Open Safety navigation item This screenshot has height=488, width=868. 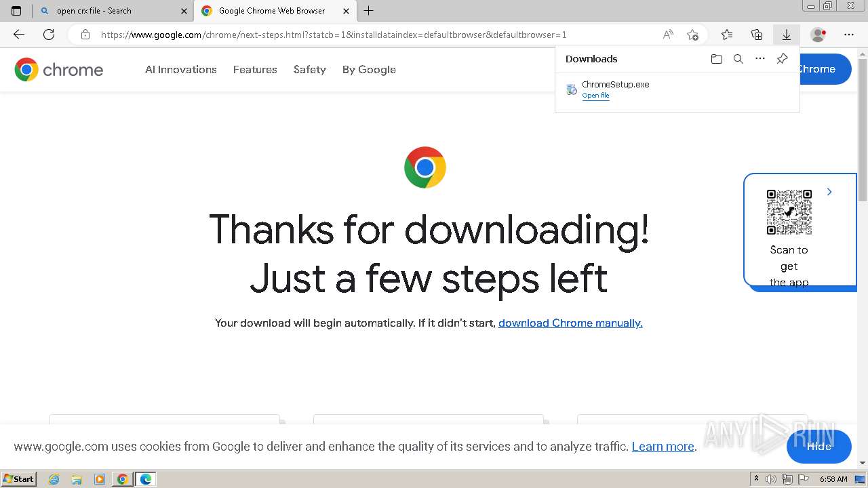[310, 69]
